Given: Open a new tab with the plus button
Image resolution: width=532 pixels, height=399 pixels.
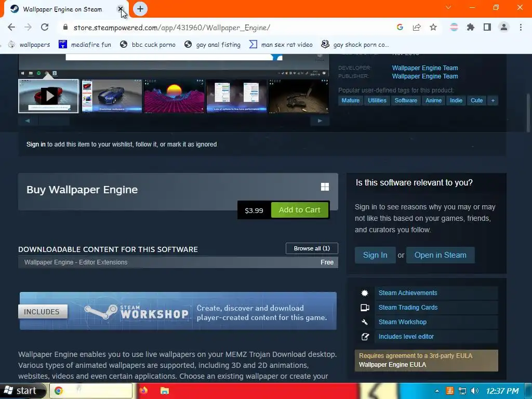Looking at the screenshot, I should [x=140, y=9].
